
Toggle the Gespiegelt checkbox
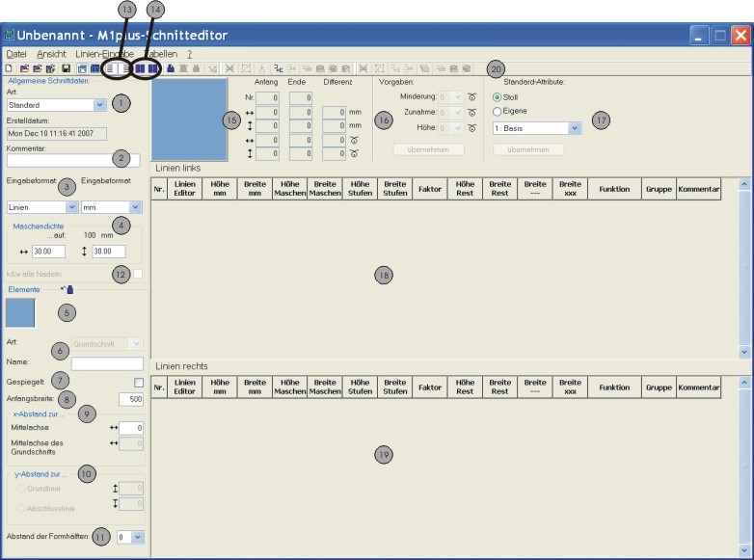click(x=138, y=383)
